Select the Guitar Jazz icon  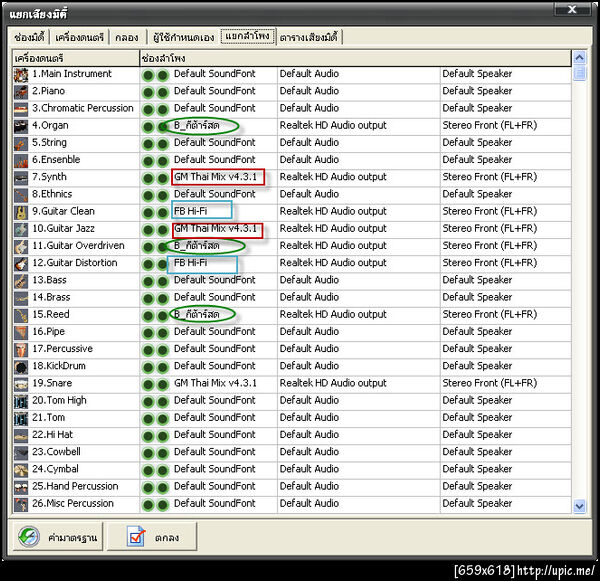point(21,229)
